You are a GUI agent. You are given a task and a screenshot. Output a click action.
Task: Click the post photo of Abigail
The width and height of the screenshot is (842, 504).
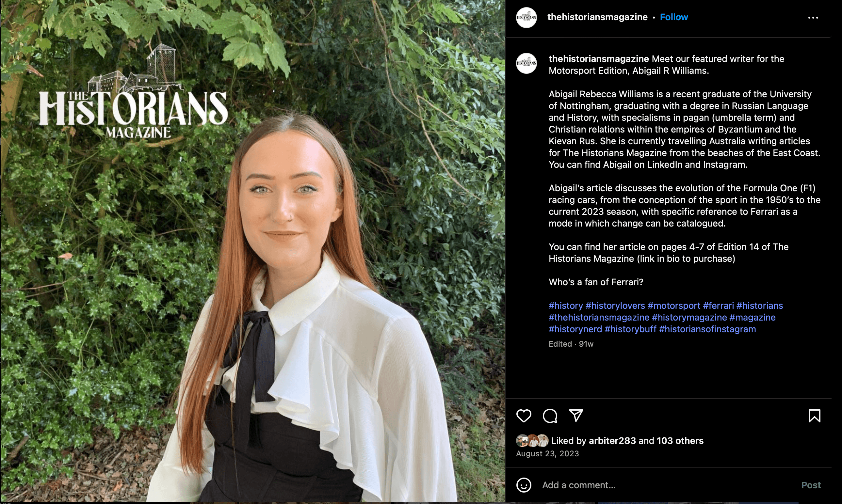[x=252, y=251]
